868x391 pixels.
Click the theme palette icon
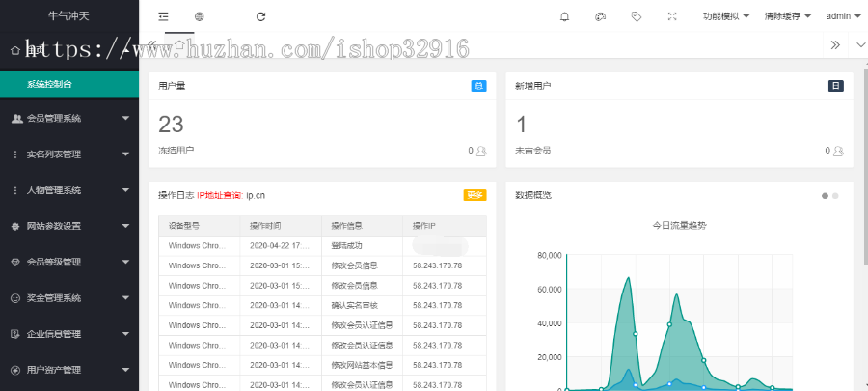(599, 16)
